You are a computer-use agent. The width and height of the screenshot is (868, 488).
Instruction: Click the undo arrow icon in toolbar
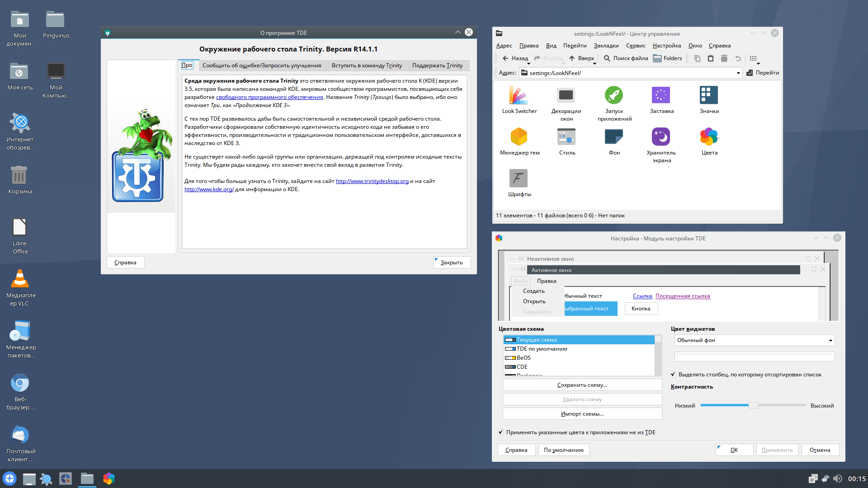738,58
